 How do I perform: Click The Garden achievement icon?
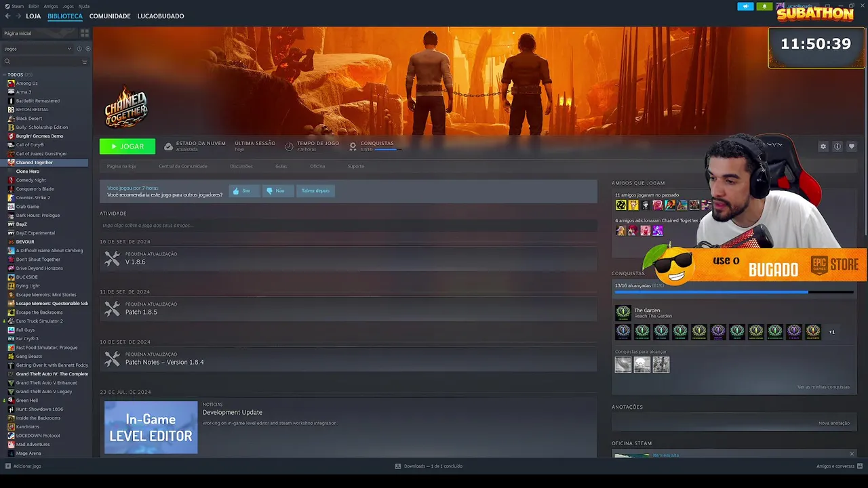[x=623, y=312]
